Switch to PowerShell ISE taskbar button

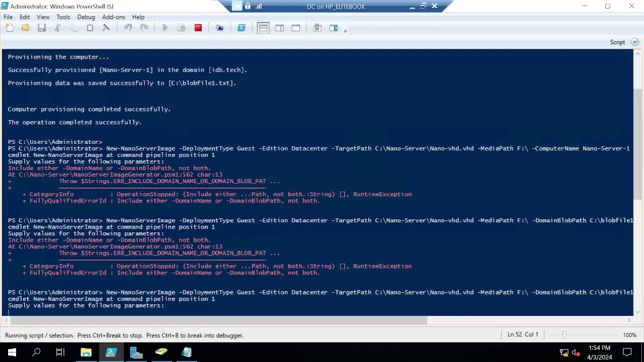(x=111, y=352)
